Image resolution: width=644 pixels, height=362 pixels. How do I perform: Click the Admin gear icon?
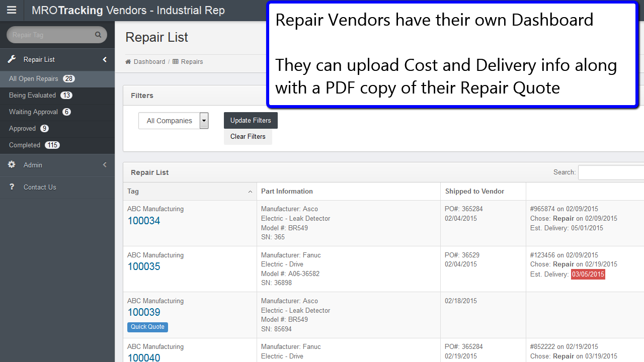(x=12, y=164)
